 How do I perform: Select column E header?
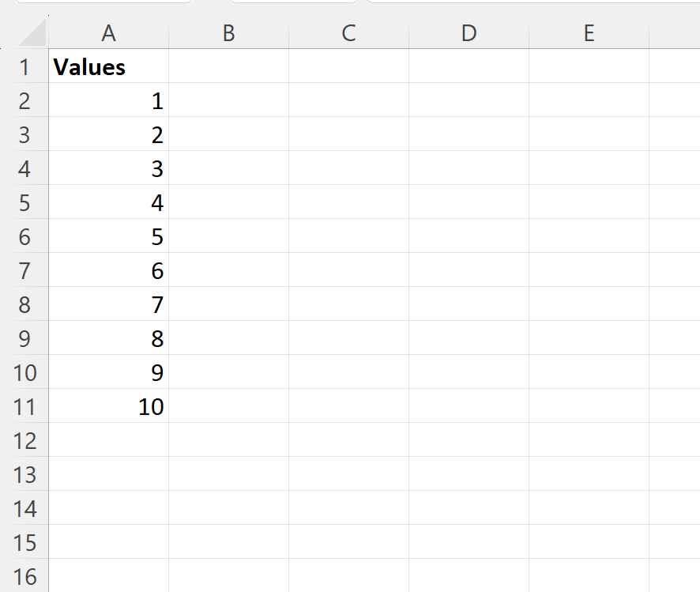[x=589, y=33]
